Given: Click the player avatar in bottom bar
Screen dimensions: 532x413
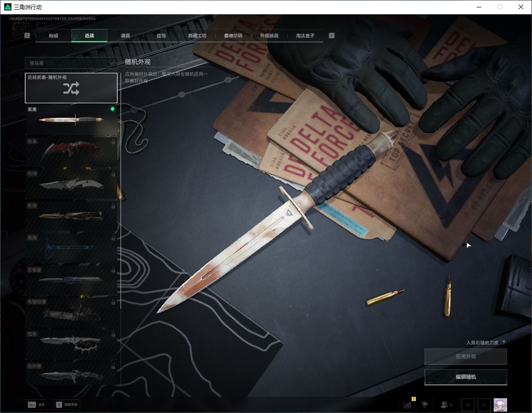Looking at the screenshot, I should (500, 405).
